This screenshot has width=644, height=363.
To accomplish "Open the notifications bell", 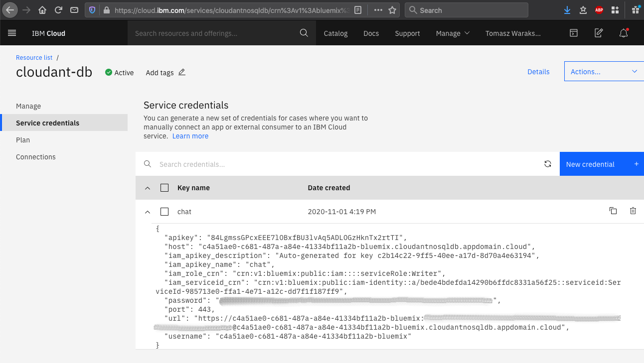I will pos(623,33).
